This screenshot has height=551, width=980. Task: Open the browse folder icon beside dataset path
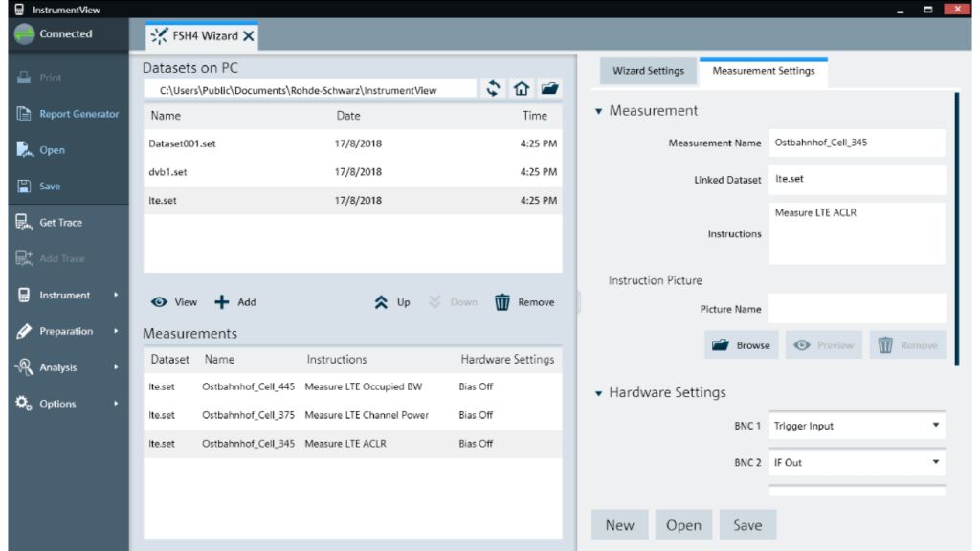pos(549,89)
